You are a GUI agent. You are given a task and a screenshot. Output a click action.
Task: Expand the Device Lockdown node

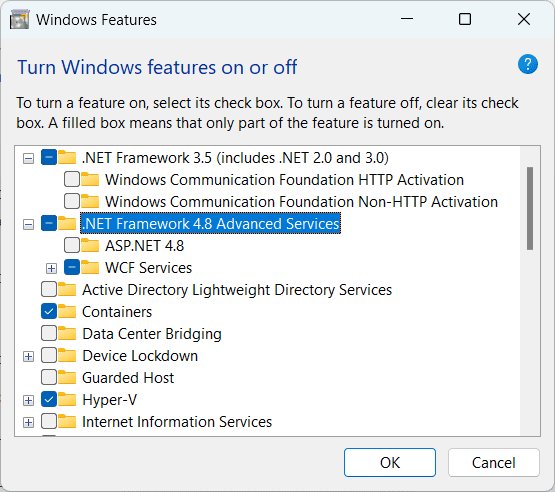[x=28, y=356]
